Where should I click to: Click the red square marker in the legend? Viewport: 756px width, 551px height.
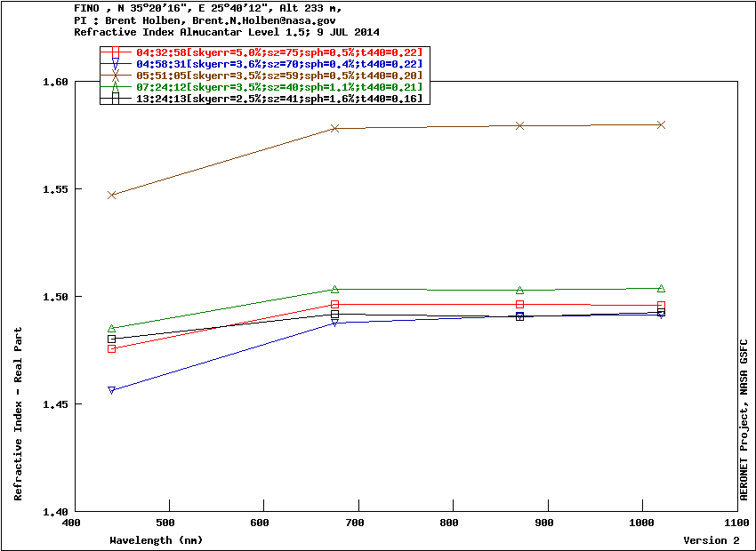116,52
